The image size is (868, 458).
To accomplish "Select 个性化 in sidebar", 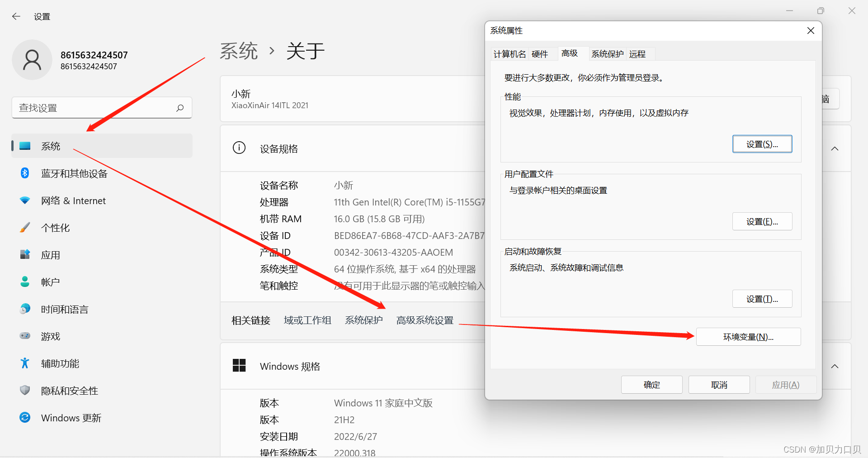I will (102, 228).
